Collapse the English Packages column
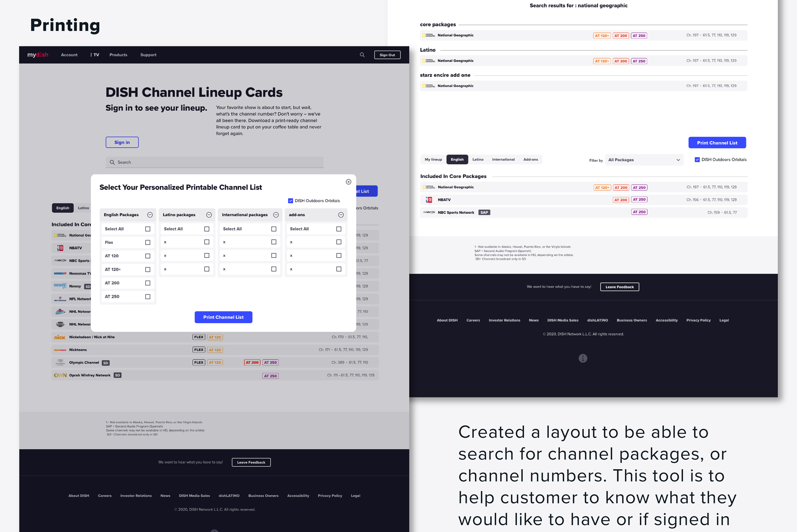Viewport: 797px width, 532px height. [150, 215]
